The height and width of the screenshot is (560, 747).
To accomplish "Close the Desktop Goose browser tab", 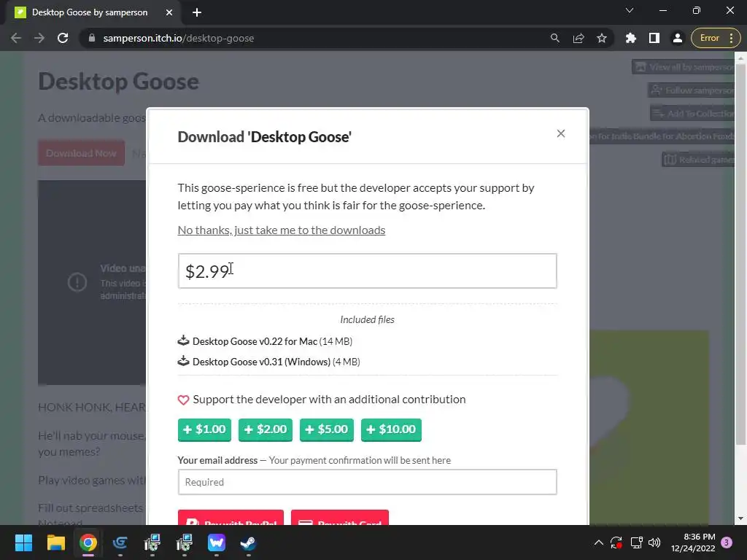I will coord(169,12).
